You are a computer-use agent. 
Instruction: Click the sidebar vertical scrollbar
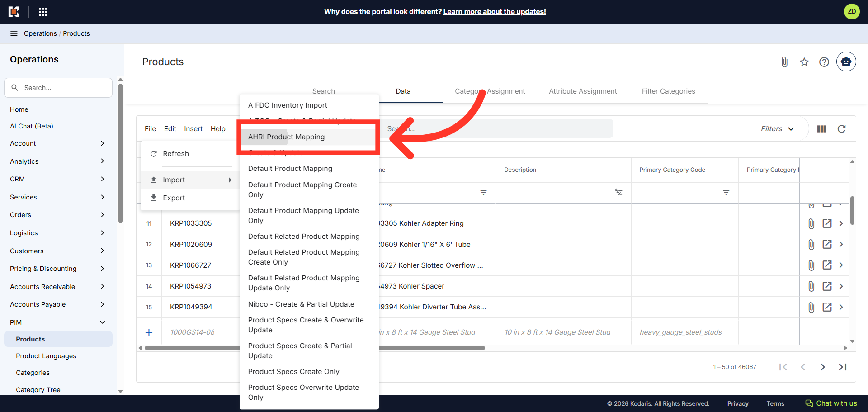[x=120, y=154]
